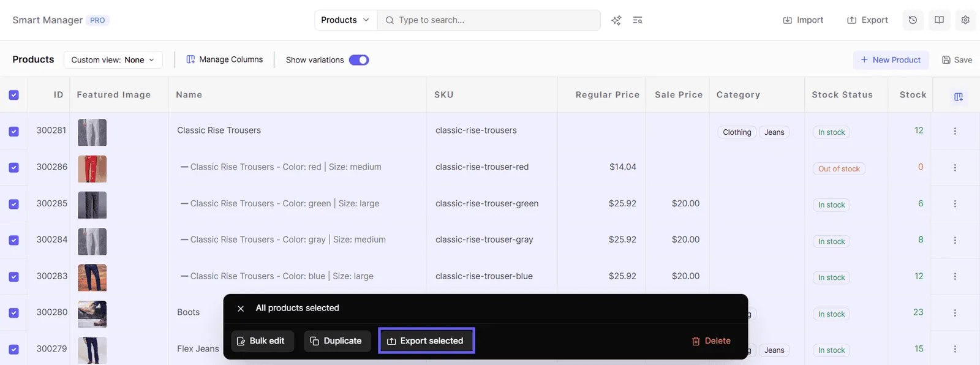Click the Save button
This screenshot has height=365, width=980.
pyautogui.click(x=957, y=60)
